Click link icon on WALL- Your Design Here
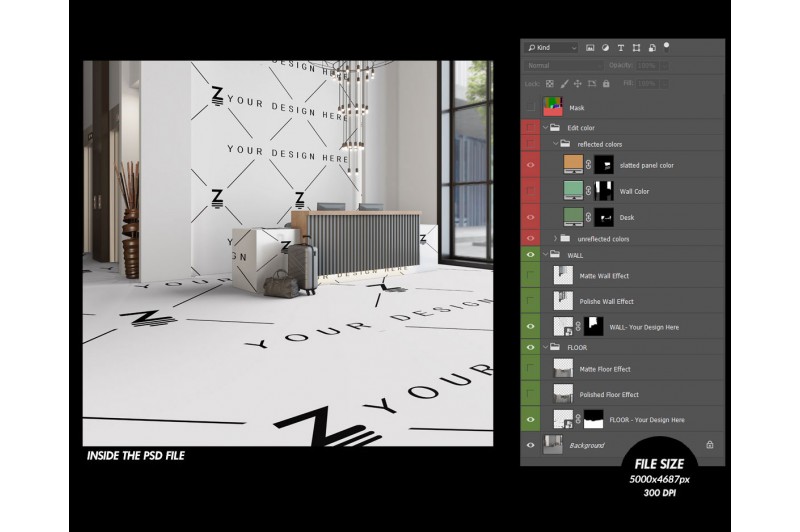The height and width of the screenshot is (532, 800). [578, 327]
